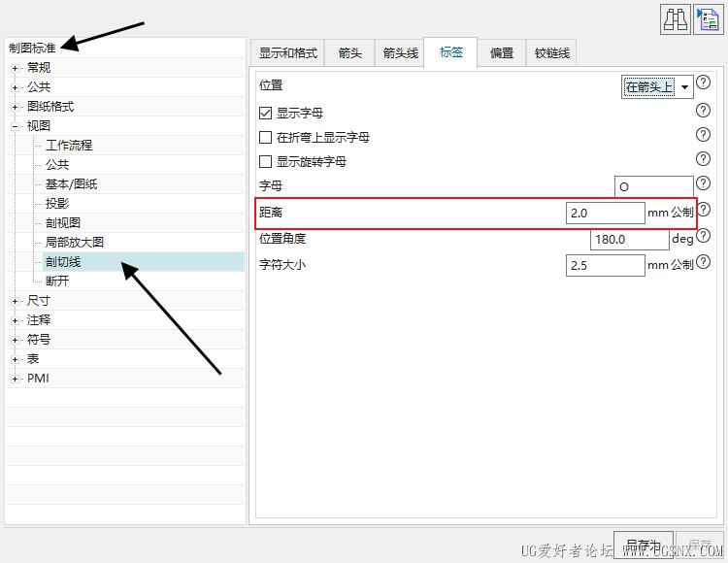The image size is (728, 563).
Task: Click the settings list icon beside binoculars
Action: 708,20
